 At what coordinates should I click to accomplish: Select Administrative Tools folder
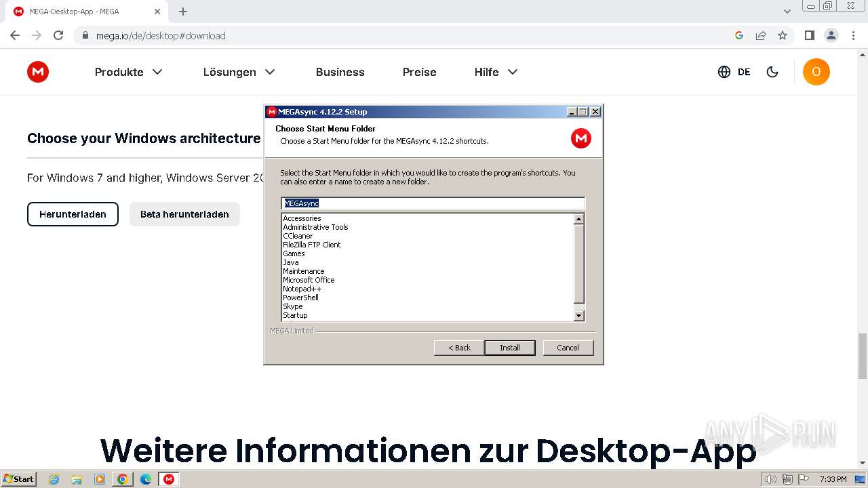click(315, 227)
